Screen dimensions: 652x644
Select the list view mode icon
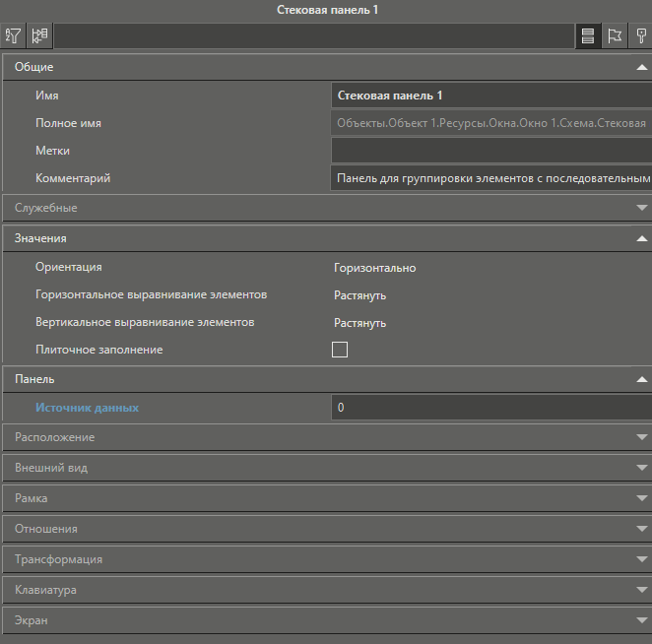(x=588, y=36)
